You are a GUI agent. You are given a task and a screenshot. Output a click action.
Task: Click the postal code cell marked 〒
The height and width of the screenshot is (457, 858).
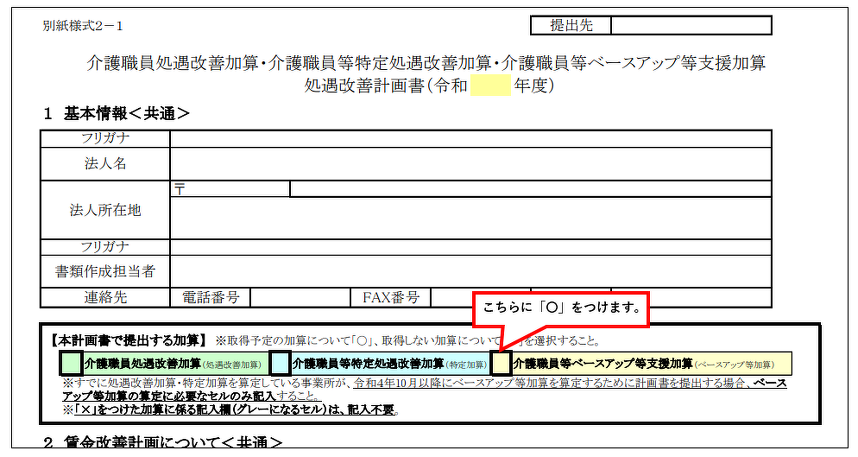(230, 189)
